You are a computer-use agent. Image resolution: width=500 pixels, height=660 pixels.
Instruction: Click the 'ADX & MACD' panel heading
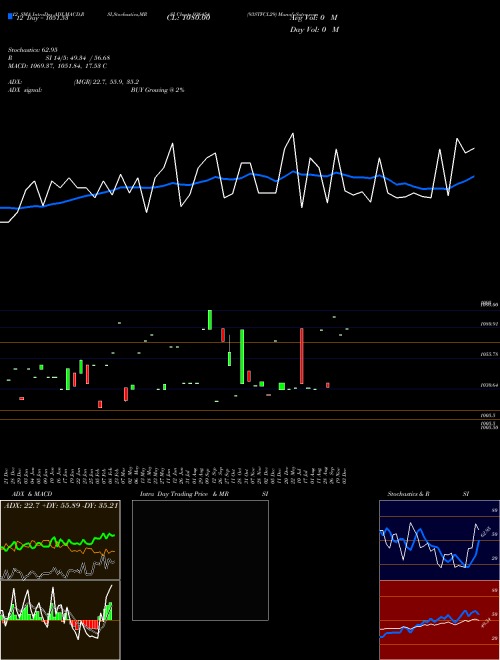point(32,494)
